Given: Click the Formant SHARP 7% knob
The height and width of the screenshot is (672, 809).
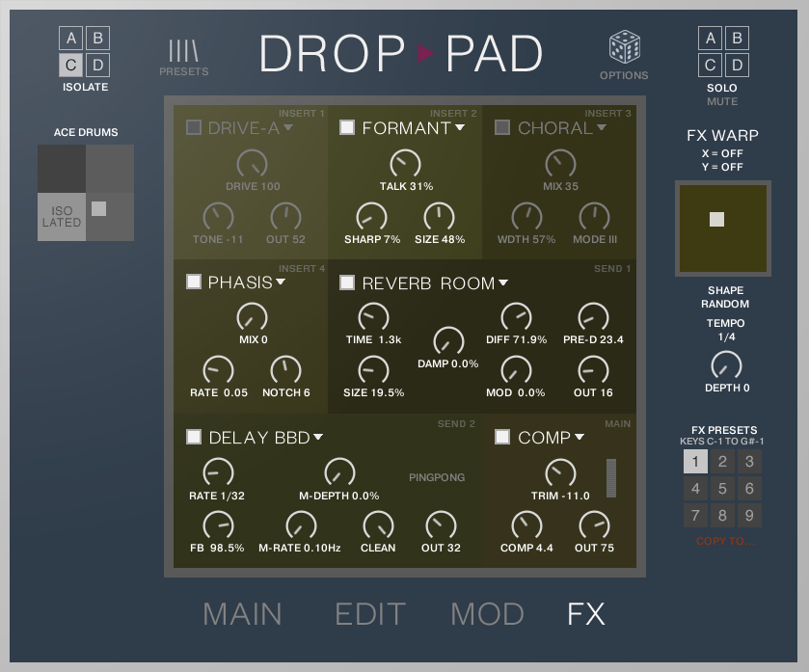Looking at the screenshot, I should [371, 217].
